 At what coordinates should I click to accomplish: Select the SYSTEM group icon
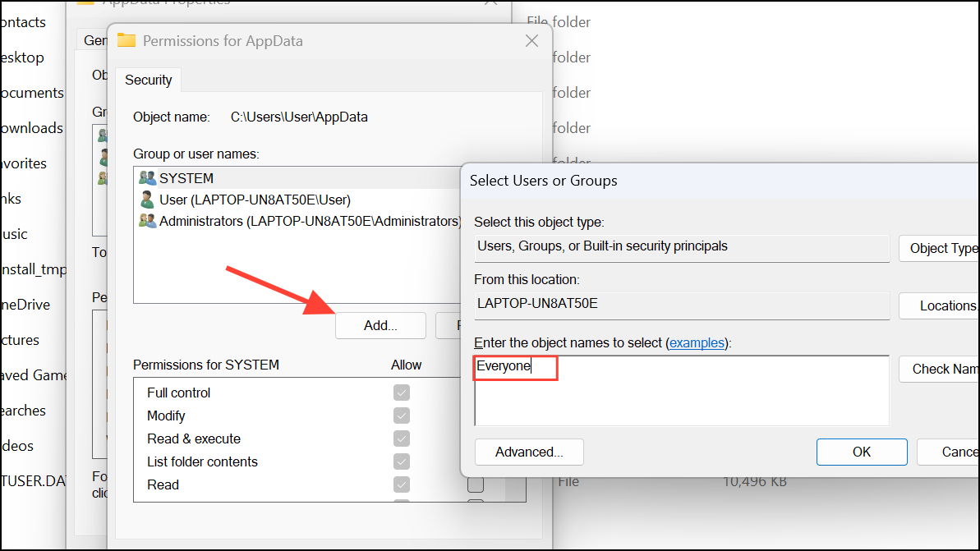(148, 178)
